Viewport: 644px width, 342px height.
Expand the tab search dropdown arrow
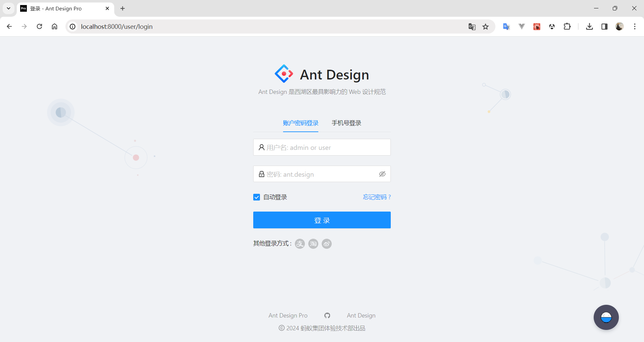(8, 8)
